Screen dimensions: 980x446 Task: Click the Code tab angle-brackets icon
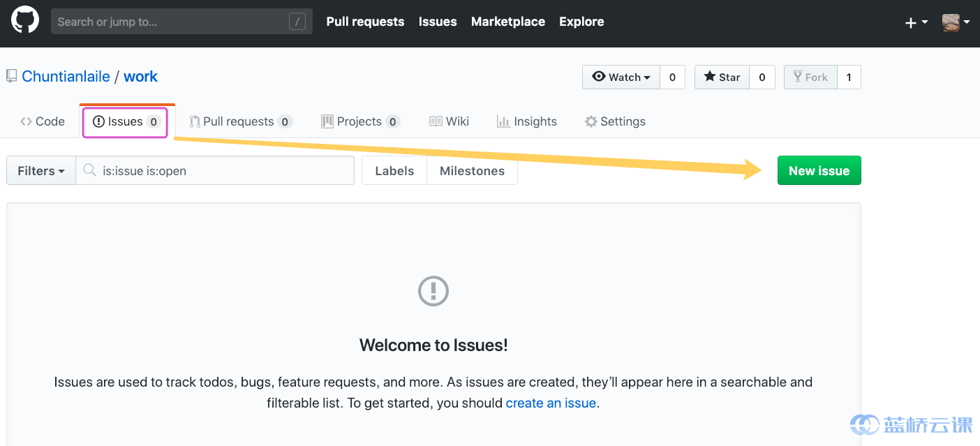(26, 121)
